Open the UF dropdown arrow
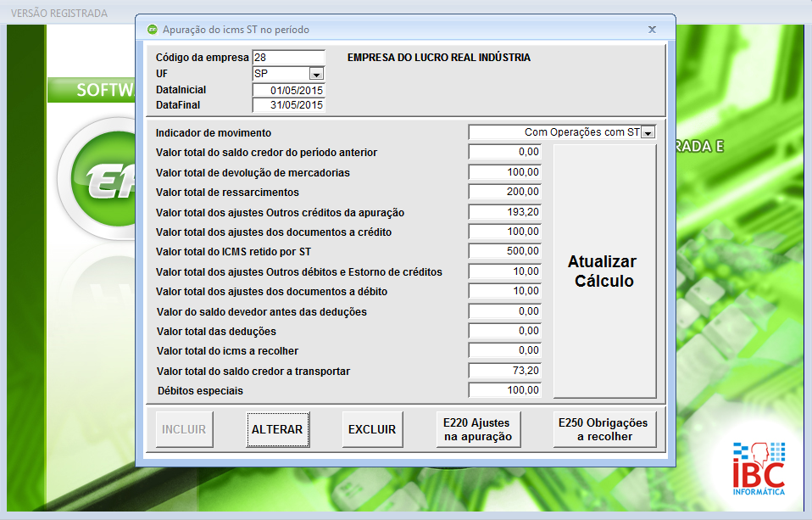 click(x=315, y=74)
